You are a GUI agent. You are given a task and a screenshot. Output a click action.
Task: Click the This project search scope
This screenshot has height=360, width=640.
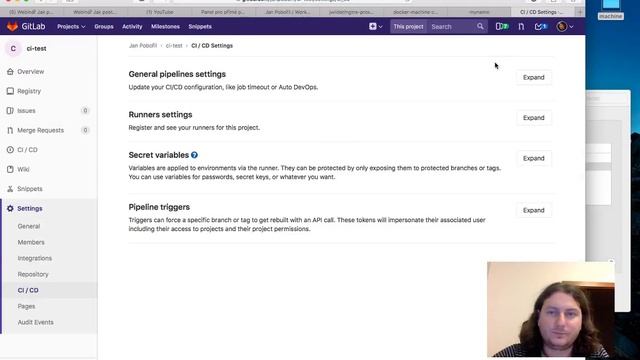coord(408,27)
